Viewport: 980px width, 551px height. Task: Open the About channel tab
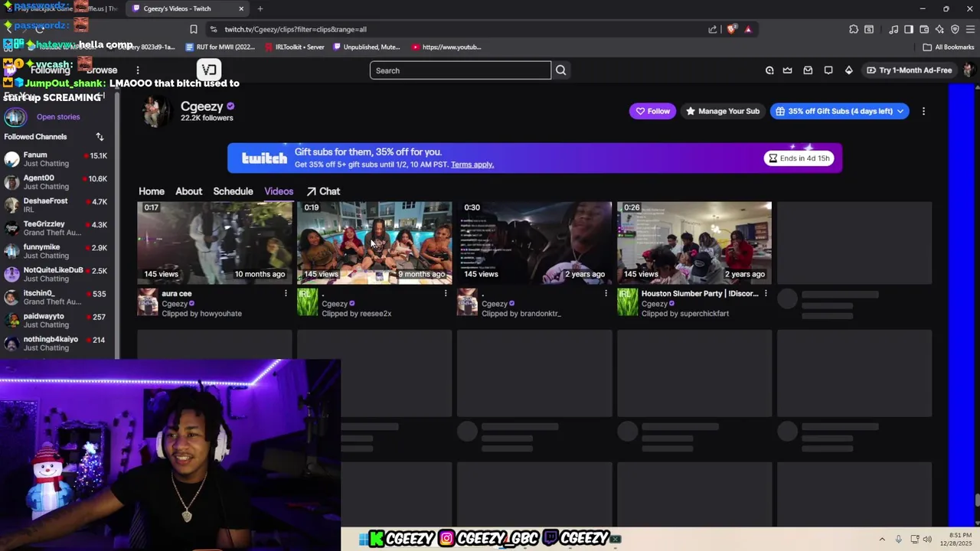(x=188, y=191)
